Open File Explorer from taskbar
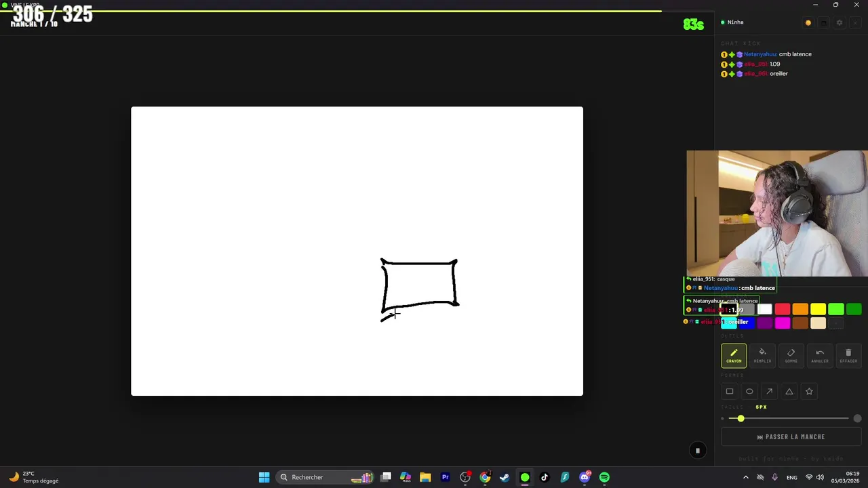Screen dimensions: 868x488 tap(425, 477)
